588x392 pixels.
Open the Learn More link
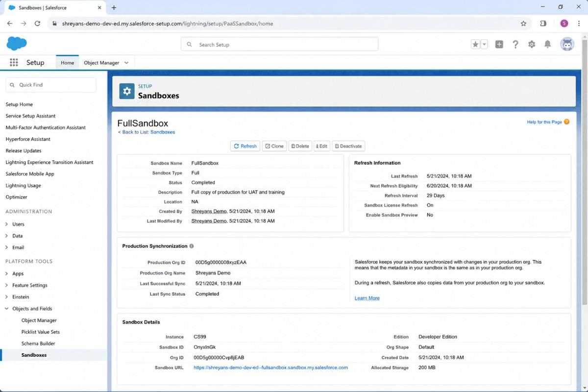coord(367,298)
